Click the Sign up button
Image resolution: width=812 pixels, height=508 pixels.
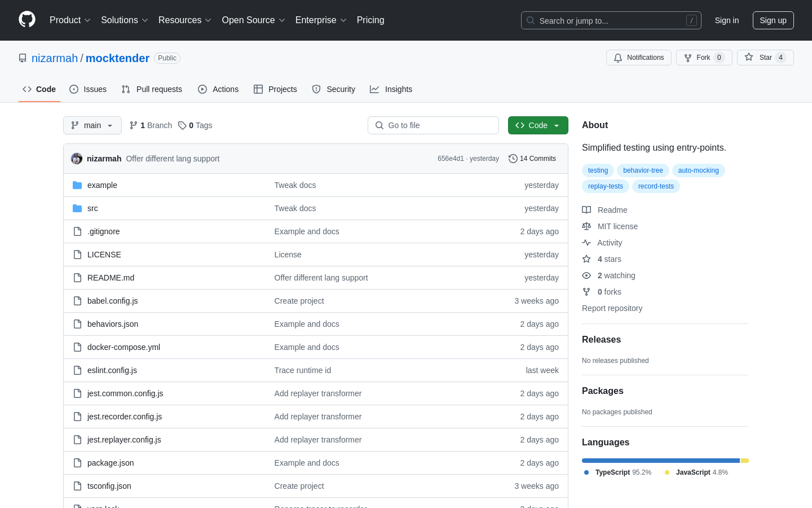[773, 20]
